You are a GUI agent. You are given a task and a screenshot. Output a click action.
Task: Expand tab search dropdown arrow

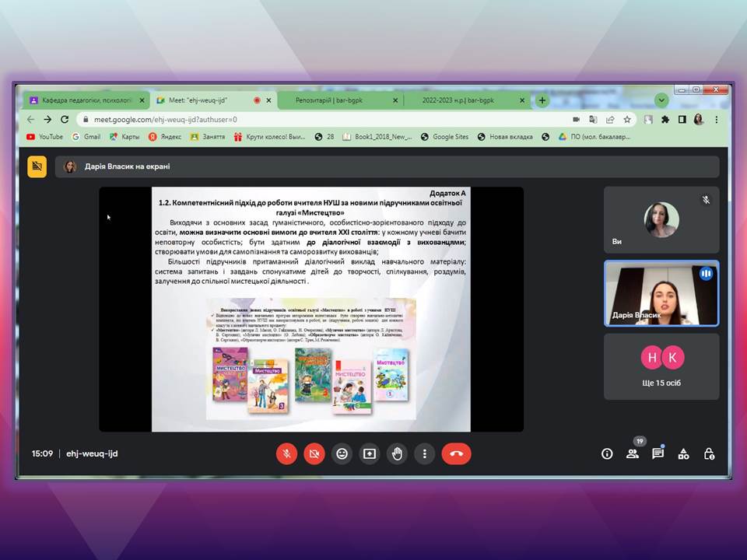point(661,100)
